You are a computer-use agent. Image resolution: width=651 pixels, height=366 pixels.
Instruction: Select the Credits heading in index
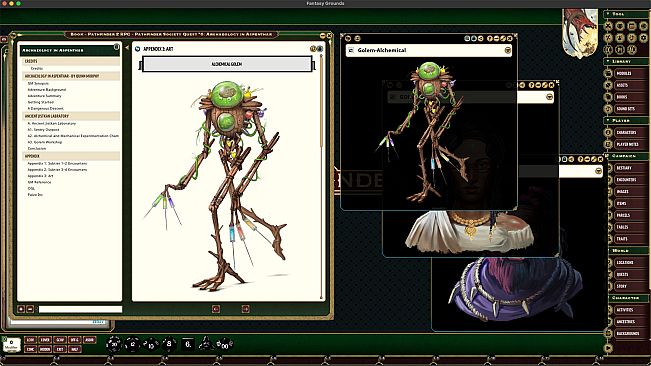[x=71, y=61]
